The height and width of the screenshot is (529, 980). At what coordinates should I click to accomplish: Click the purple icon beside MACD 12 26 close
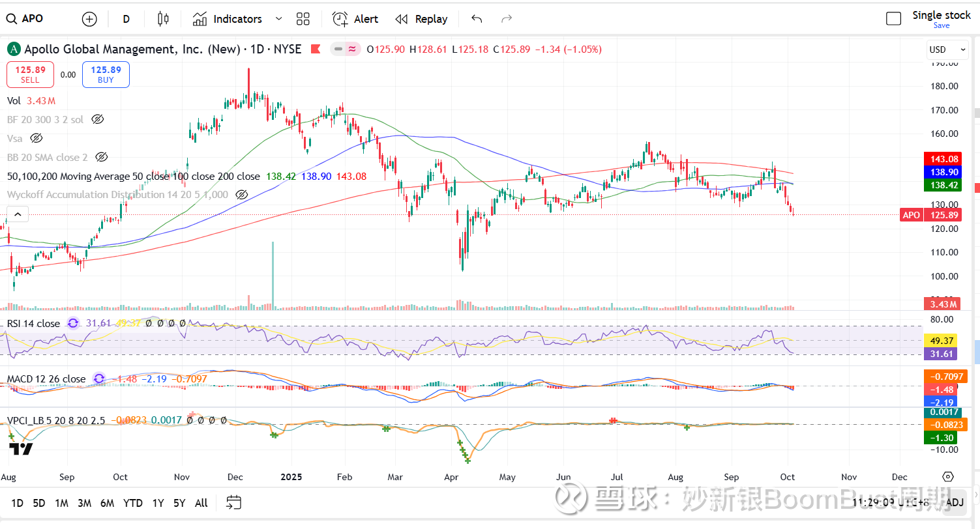click(98, 379)
